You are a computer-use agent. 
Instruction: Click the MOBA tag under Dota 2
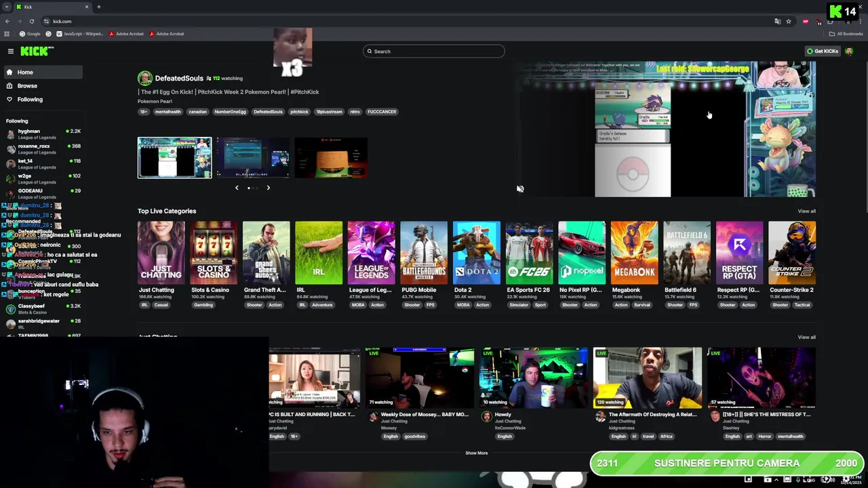(463, 305)
